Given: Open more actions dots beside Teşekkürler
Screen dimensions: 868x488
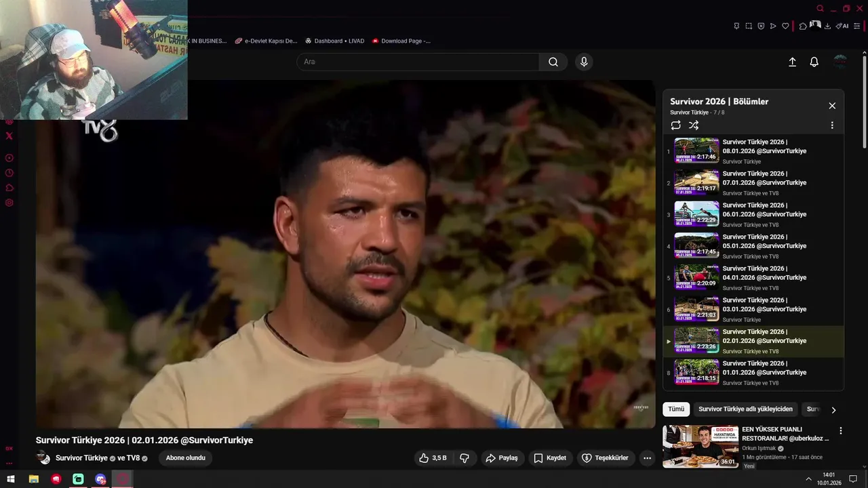Looking at the screenshot, I should [648, 458].
